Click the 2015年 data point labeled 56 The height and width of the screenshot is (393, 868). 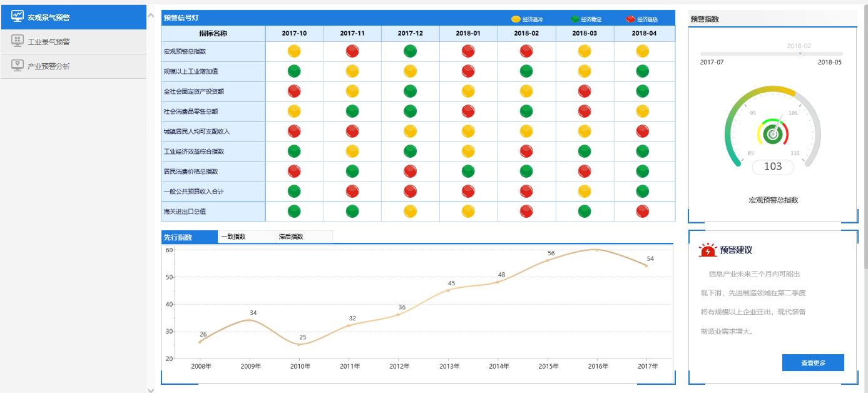tap(548, 260)
